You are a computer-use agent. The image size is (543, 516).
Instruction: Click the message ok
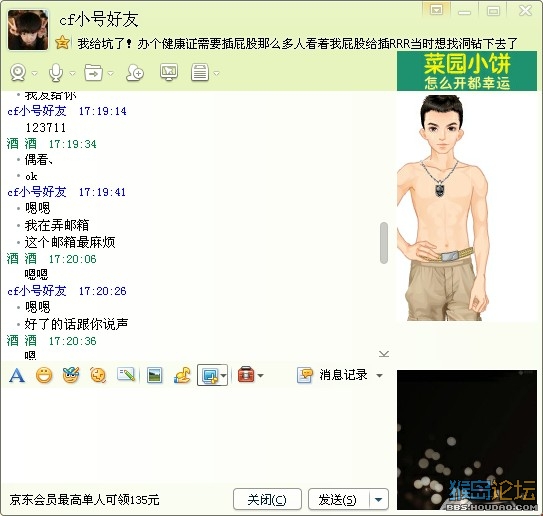[31, 176]
